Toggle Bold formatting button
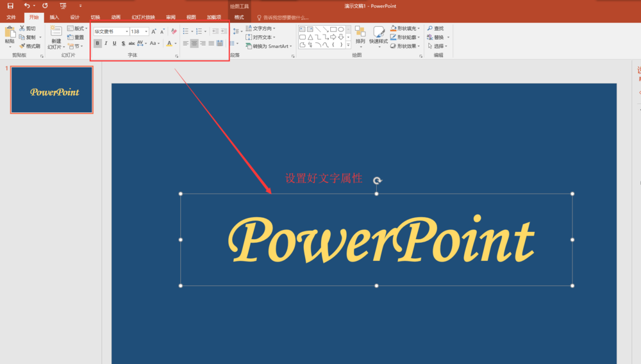Screen dimensions: 641x364 97,44
